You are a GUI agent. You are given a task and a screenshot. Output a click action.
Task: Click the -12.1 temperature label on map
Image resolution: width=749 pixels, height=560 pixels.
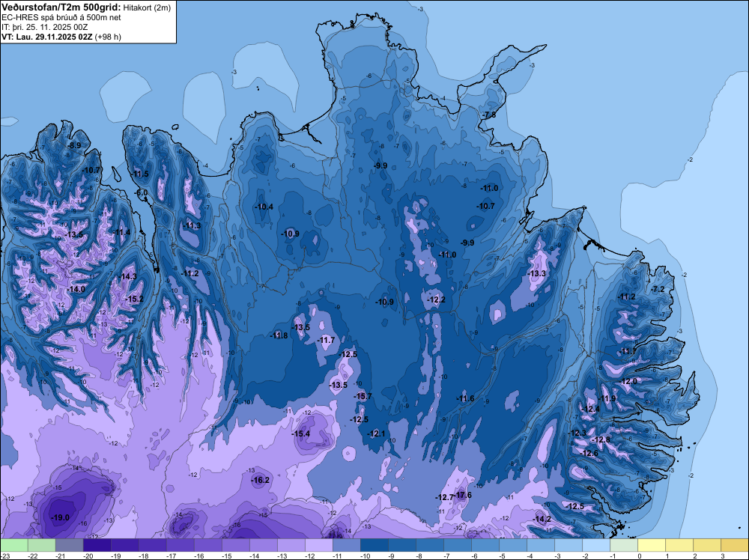click(376, 433)
